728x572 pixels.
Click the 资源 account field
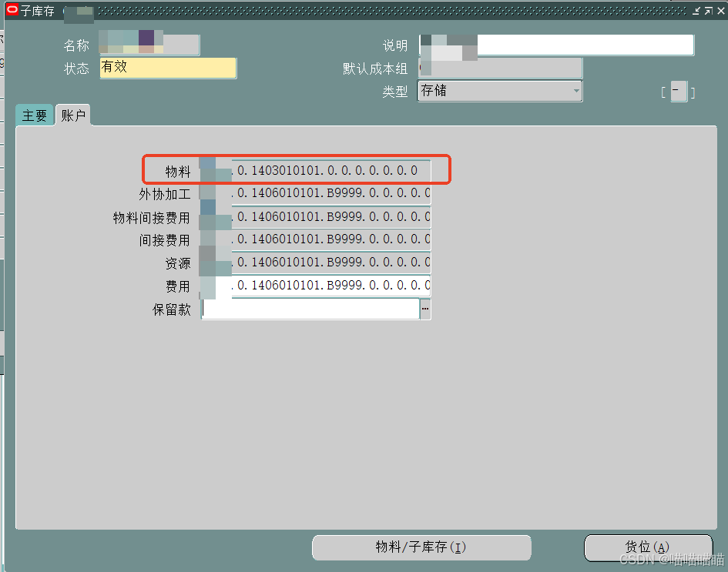point(316,262)
